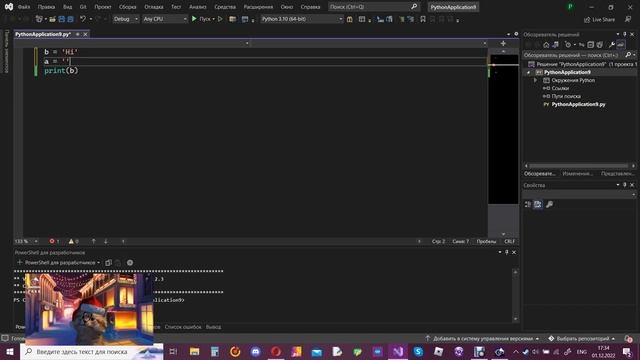This screenshot has width=640, height=360.
Task: Select the PythonApplication9.py editor tab
Action: point(43,34)
